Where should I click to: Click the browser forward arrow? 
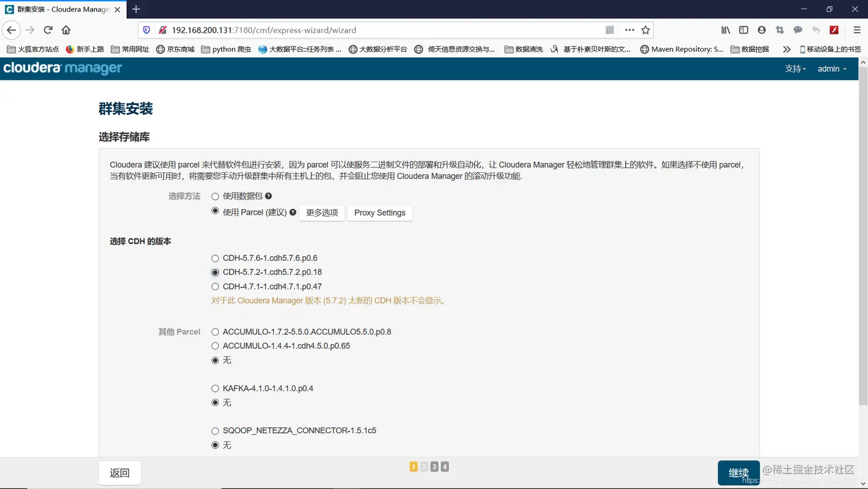[30, 30]
